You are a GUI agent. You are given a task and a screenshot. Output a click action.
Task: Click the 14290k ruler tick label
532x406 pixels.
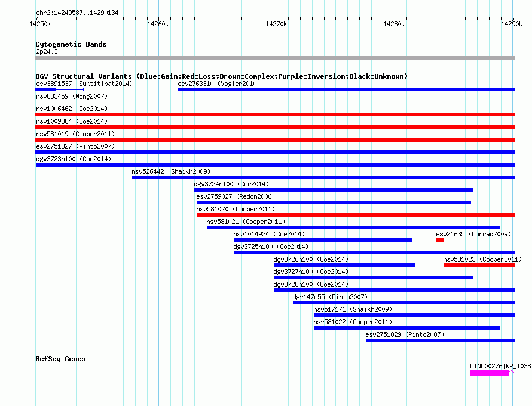512,24
